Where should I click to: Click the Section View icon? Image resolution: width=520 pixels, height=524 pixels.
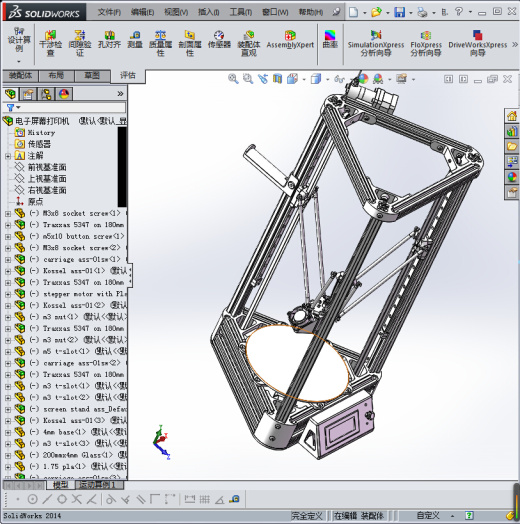click(277, 79)
